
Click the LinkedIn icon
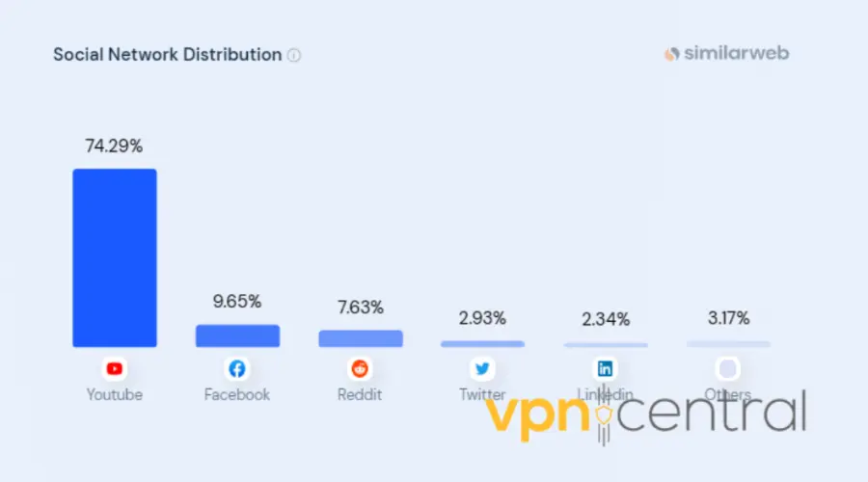[606, 368]
